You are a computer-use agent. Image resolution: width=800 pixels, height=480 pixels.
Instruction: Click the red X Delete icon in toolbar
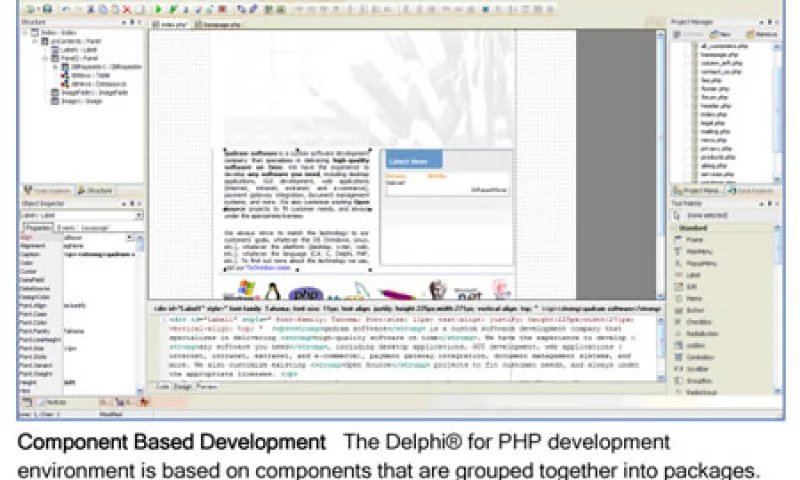pos(127,9)
